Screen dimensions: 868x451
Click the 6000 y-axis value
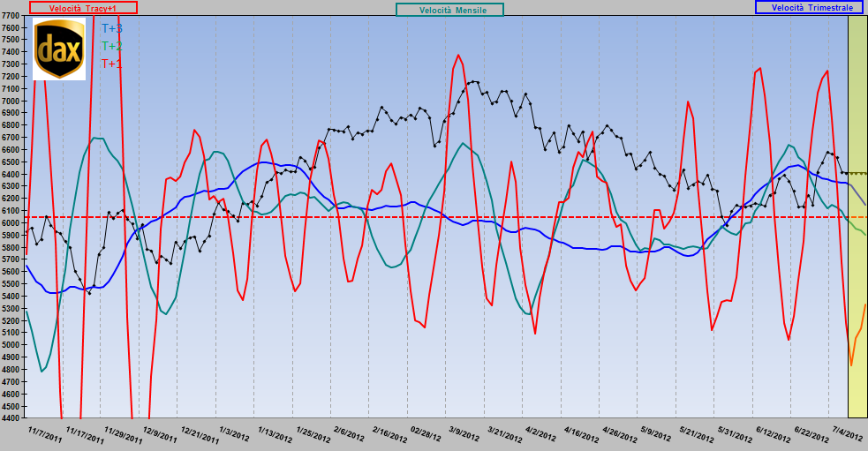point(11,223)
